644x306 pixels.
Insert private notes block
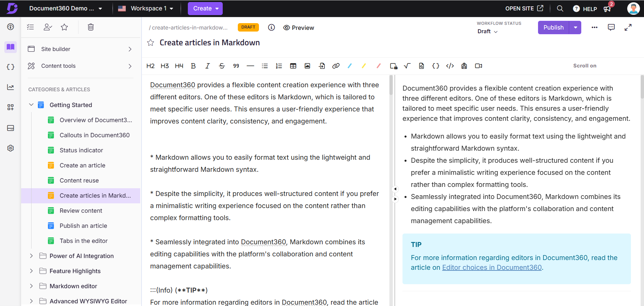[x=394, y=66]
